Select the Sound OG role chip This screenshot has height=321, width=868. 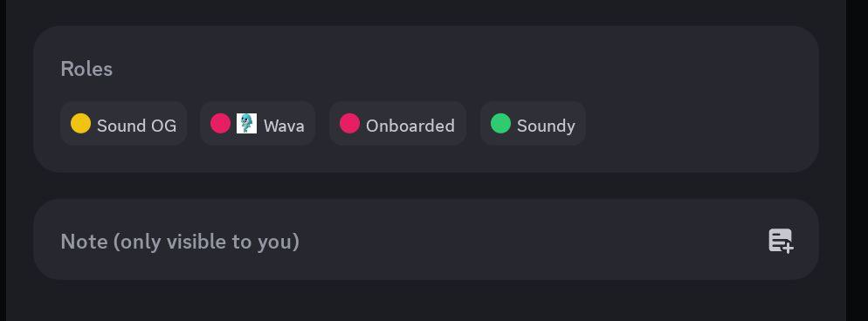(x=123, y=123)
